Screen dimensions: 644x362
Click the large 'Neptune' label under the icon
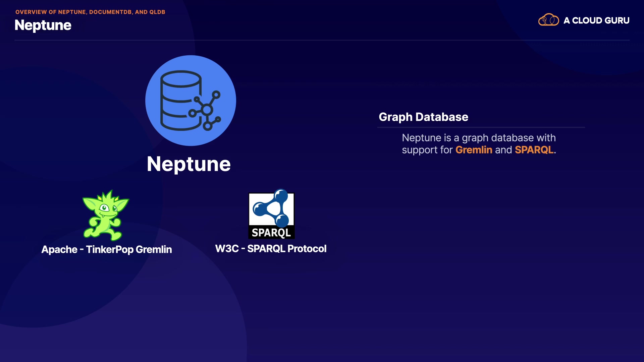[189, 164]
